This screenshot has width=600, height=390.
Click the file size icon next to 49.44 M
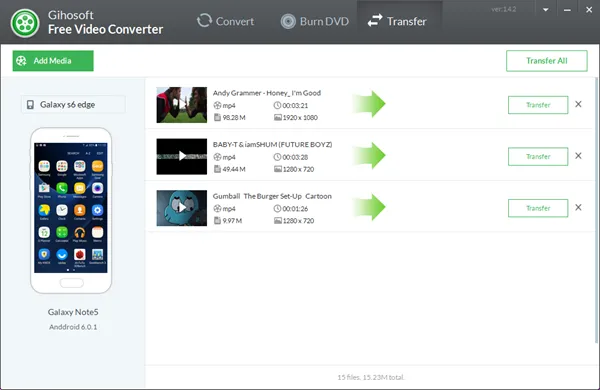pos(217,169)
